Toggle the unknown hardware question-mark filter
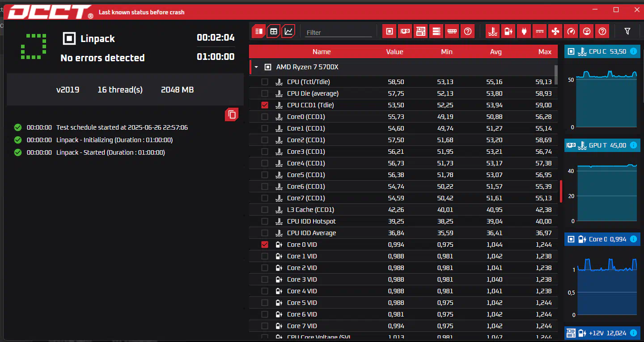This screenshot has height=342, width=644. pyautogui.click(x=468, y=31)
